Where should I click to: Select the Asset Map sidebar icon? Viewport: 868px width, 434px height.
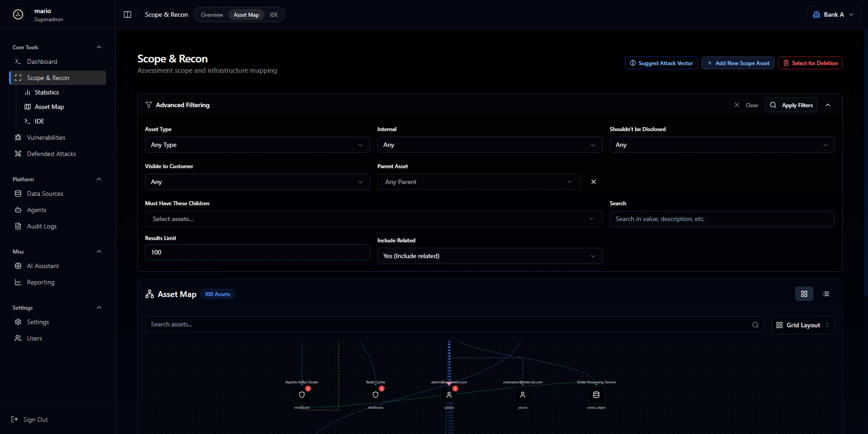point(28,107)
